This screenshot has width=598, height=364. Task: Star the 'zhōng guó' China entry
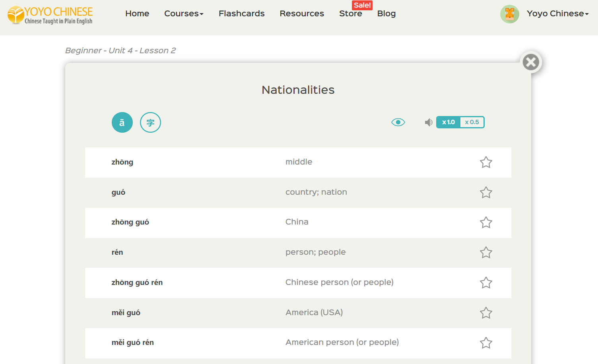tap(486, 223)
